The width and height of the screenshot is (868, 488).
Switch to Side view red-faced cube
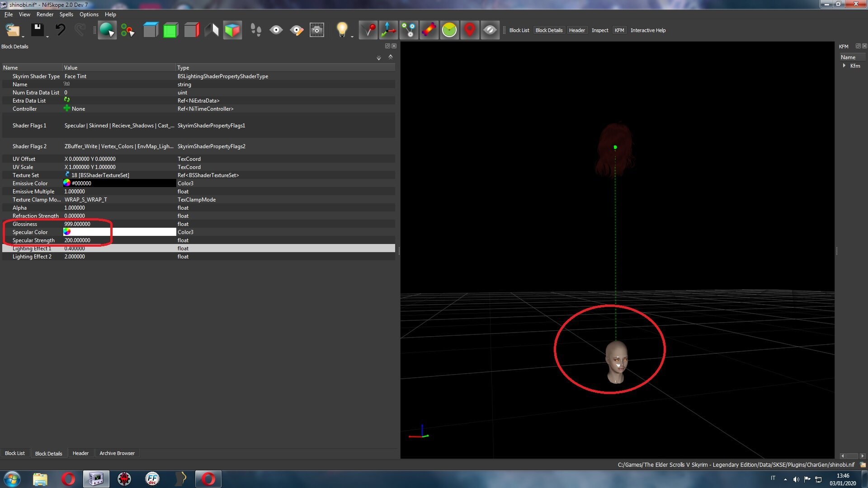click(x=192, y=30)
